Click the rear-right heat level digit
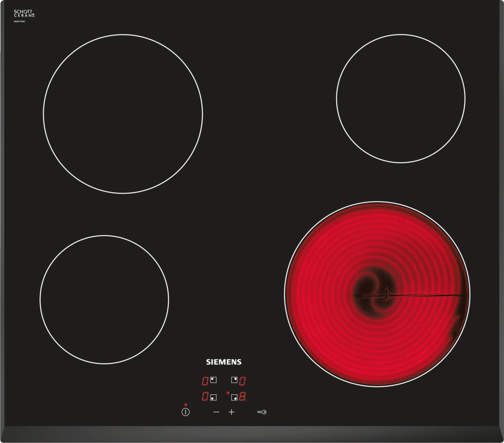 point(242,381)
